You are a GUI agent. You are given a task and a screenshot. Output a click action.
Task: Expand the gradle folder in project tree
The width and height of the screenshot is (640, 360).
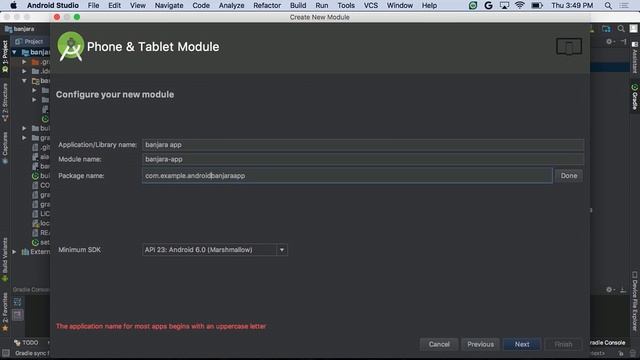click(24, 138)
